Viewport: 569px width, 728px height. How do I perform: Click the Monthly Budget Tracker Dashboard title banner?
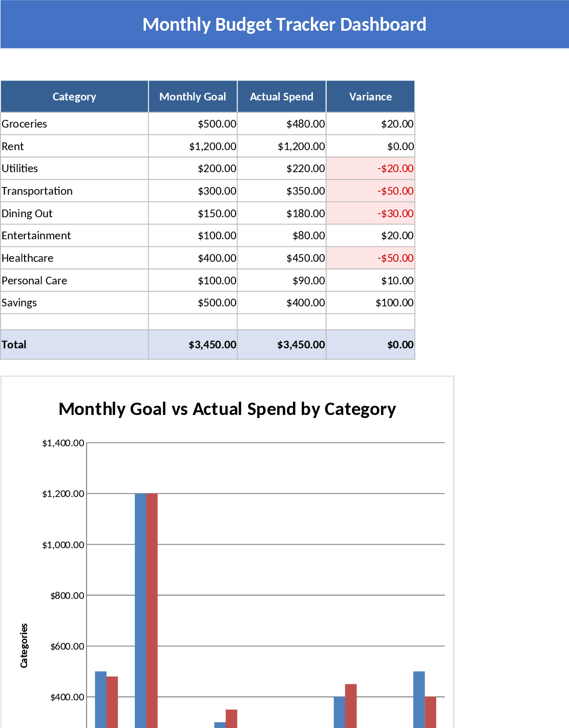[x=284, y=24]
